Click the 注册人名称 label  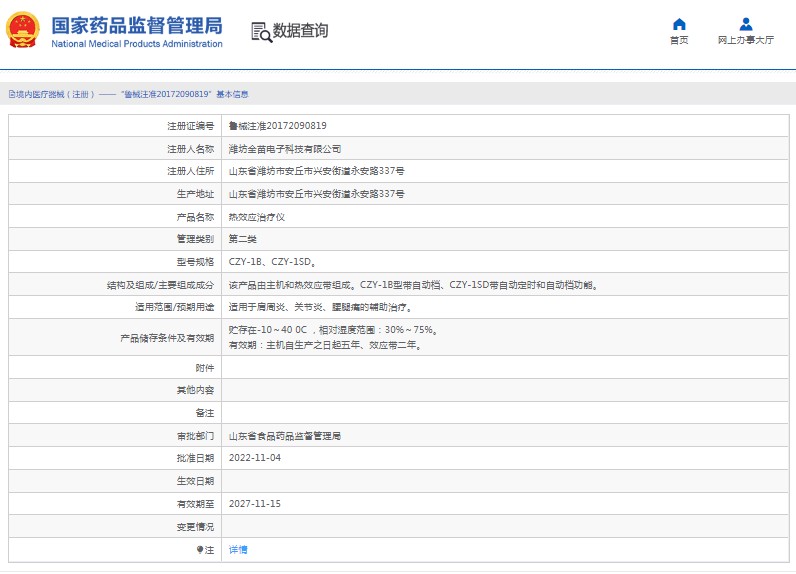click(191, 149)
